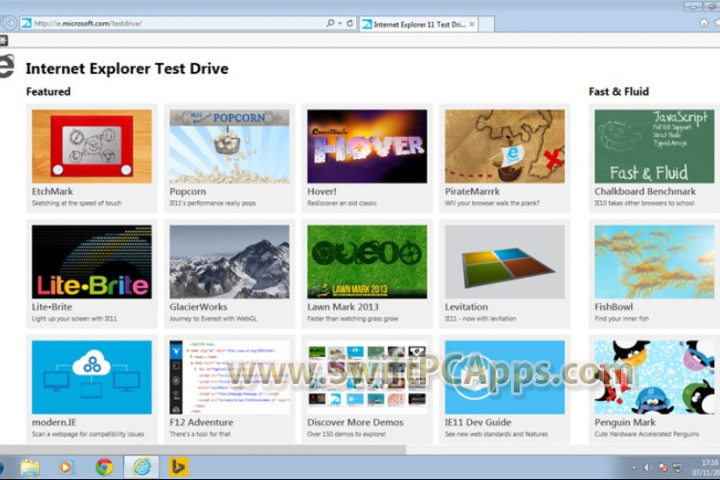Open the Lite-Brite demo thumbnail
This screenshot has height=480, width=720.
[92, 261]
